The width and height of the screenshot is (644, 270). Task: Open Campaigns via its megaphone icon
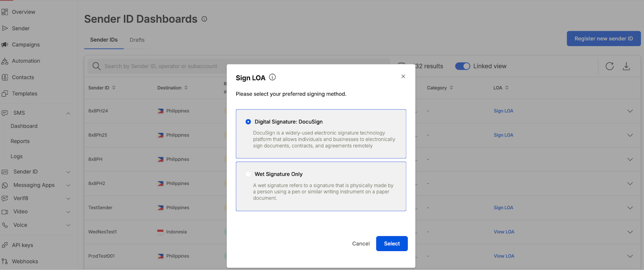click(x=5, y=45)
